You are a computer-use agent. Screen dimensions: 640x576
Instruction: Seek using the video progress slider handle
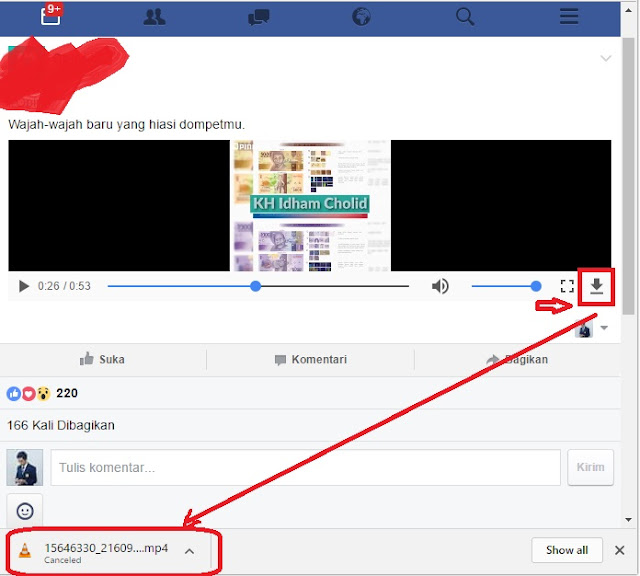(x=256, y=286)
